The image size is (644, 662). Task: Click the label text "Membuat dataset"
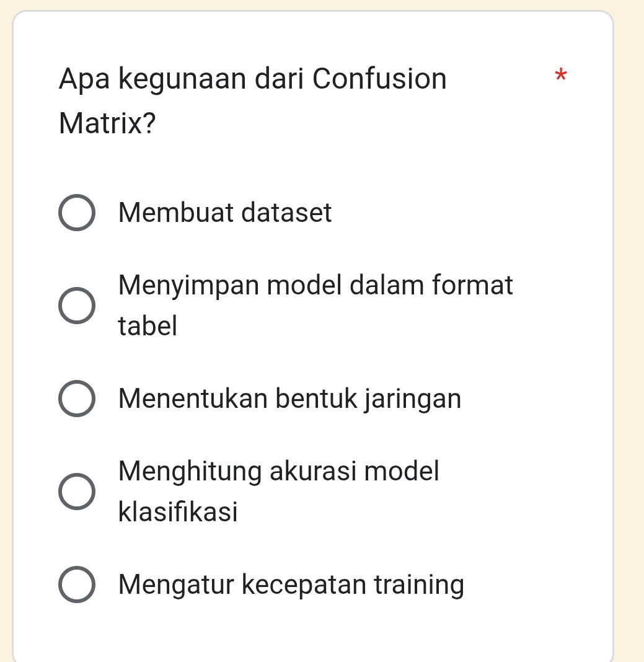coord(224,213)
